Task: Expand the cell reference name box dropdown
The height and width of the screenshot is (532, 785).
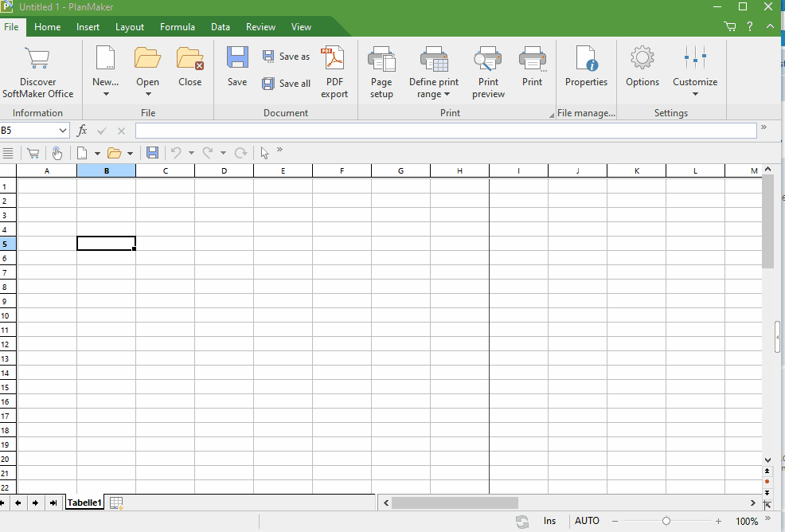Action: pyautogui.click(x=63, y=131)
